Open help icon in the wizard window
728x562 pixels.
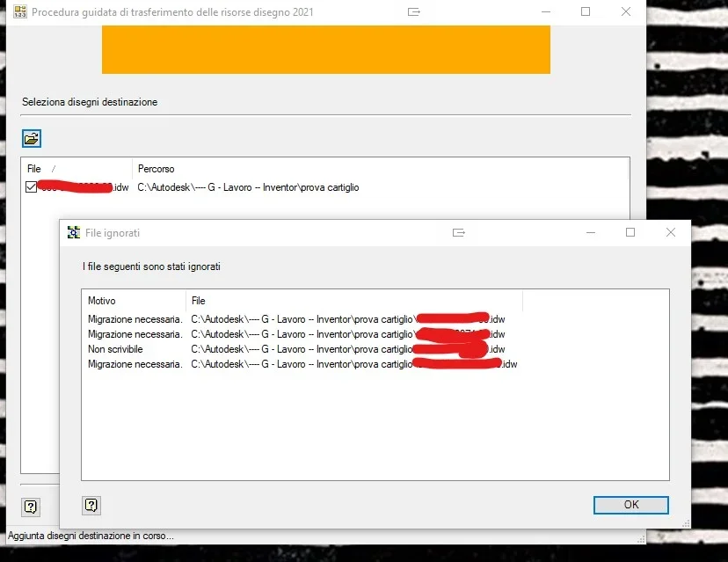tap(31, 507)
